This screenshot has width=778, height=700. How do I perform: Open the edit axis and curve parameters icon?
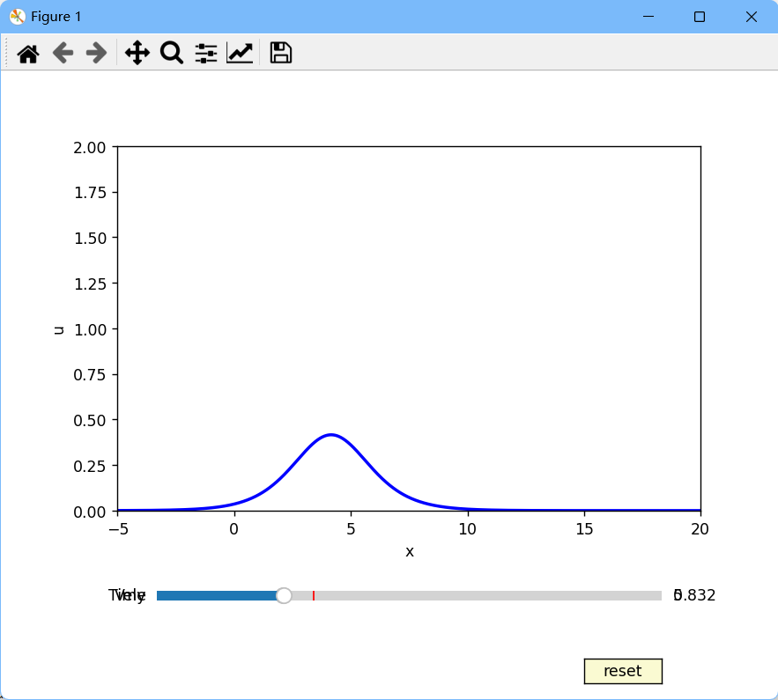240,54
